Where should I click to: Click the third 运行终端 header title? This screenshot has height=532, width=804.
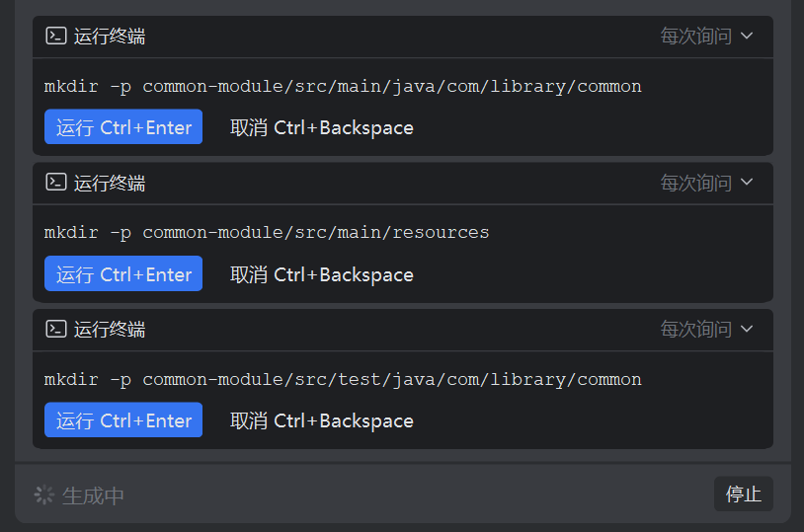110,330
